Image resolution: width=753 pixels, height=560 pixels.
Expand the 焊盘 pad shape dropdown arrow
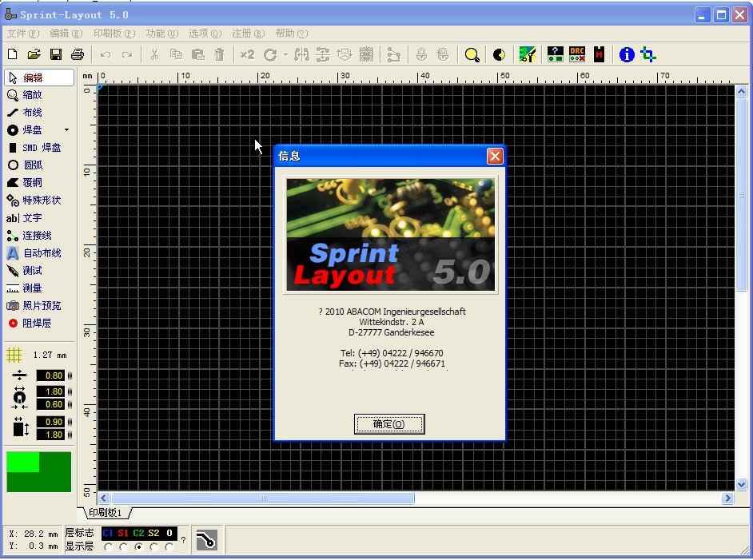pos(67,130)
